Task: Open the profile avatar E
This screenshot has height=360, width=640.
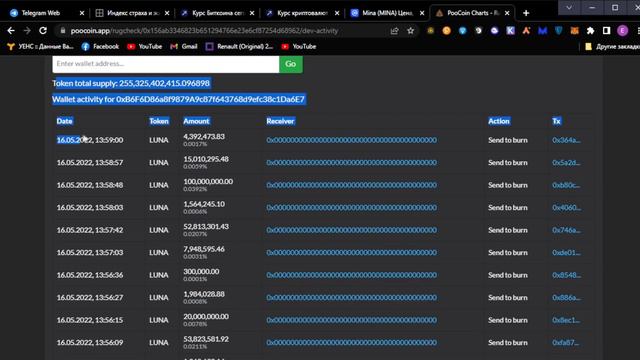Action: (x=622, y=31)
